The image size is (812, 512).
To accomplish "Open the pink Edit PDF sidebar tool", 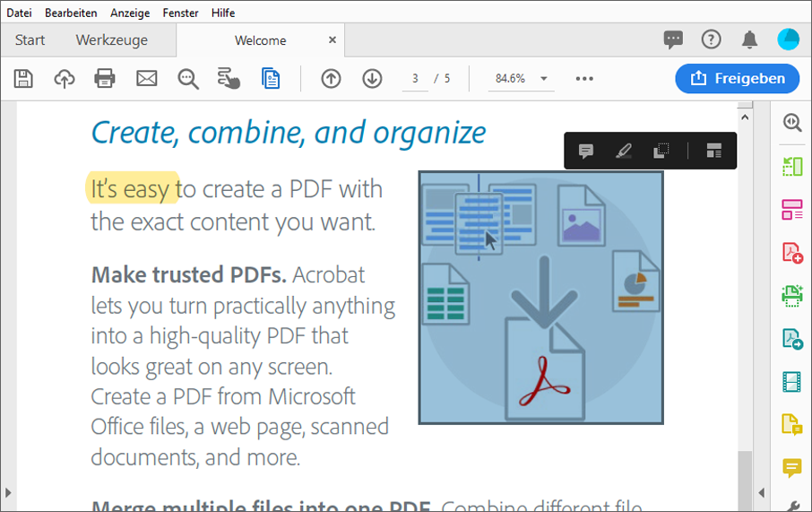I will pyautogui.click(x=792, y=210).
